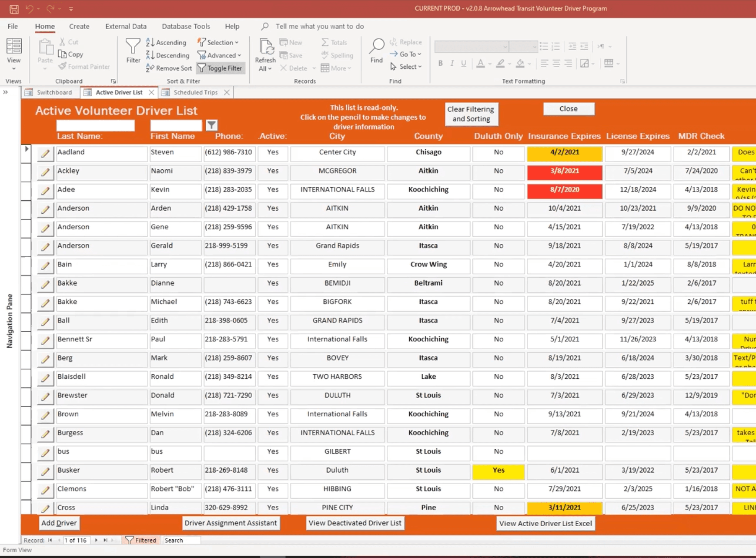Go to next record arrow
This screenshot has height=558, width=756.
click(x=96, y=540)
